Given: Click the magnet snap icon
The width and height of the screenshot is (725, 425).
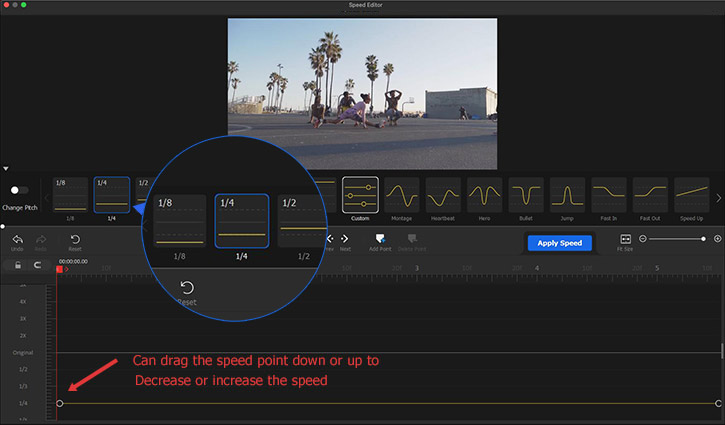Looking at the screenshot, I should click(39, 265).
